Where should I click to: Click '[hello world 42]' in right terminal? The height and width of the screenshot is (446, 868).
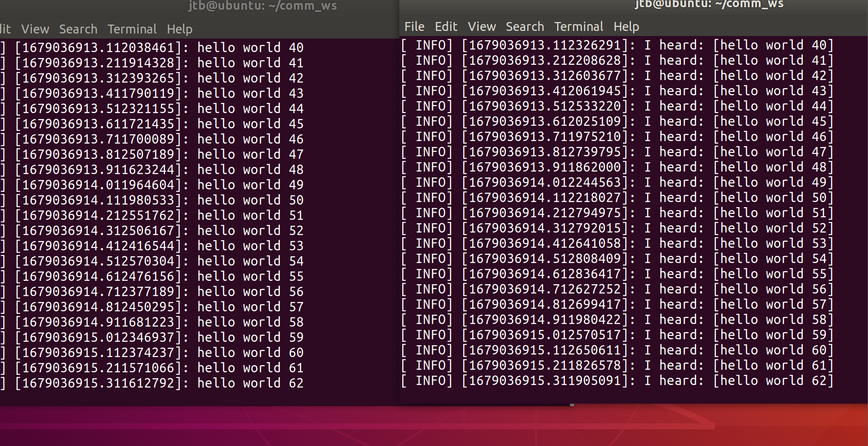pos(774,76)
